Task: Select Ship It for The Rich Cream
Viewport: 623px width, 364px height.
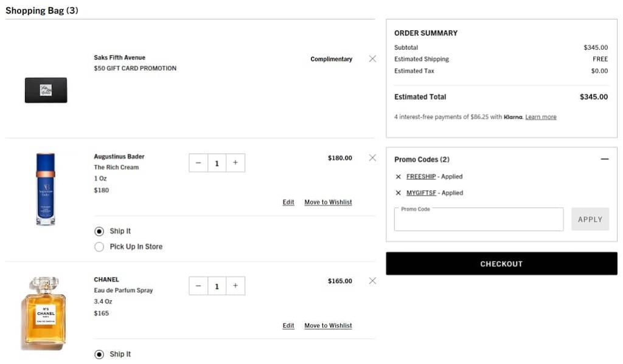Action: point(99,232)
